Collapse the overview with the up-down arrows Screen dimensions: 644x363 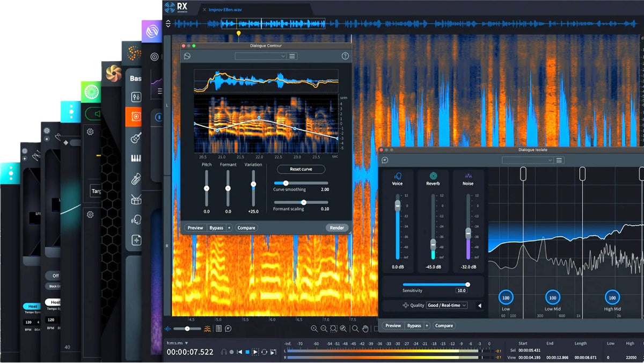[168, 24]
